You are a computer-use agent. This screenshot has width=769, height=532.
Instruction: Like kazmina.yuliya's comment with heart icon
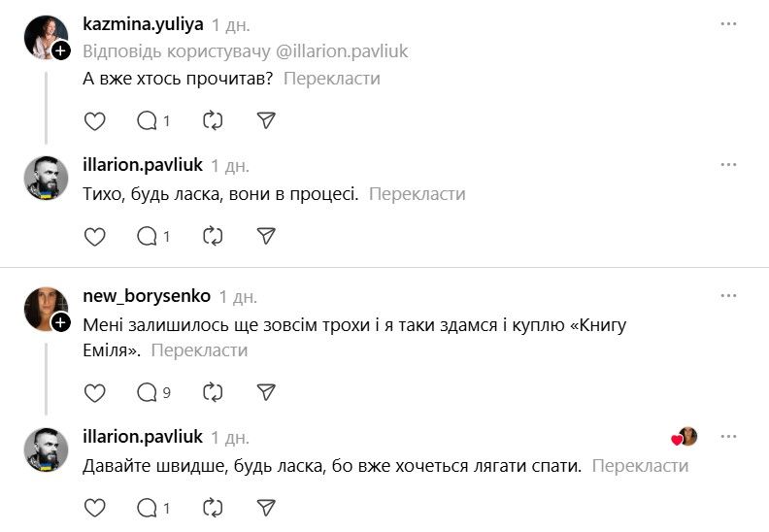[94, 120]
